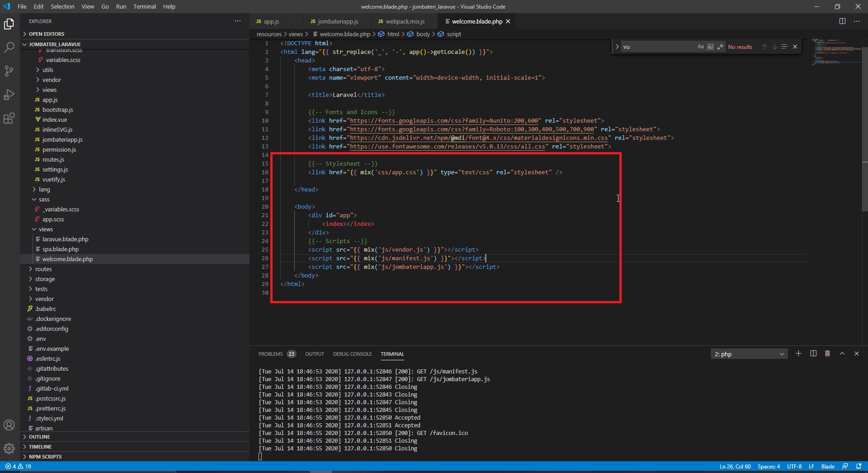Screen dimensions: 868x473
Task: Click the body breadcrumb item
Action: coord(423,34)
